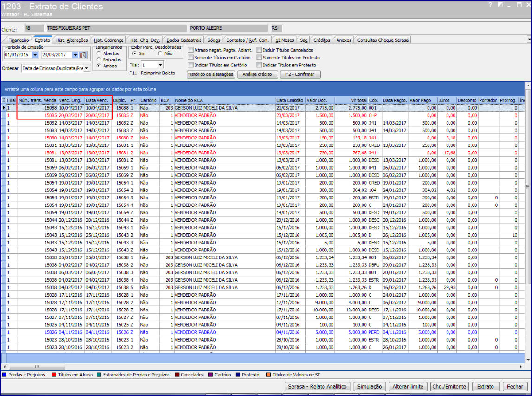Click the horizontal scrollbar thumb below the grid
The image size is (532, 396).
37,367
